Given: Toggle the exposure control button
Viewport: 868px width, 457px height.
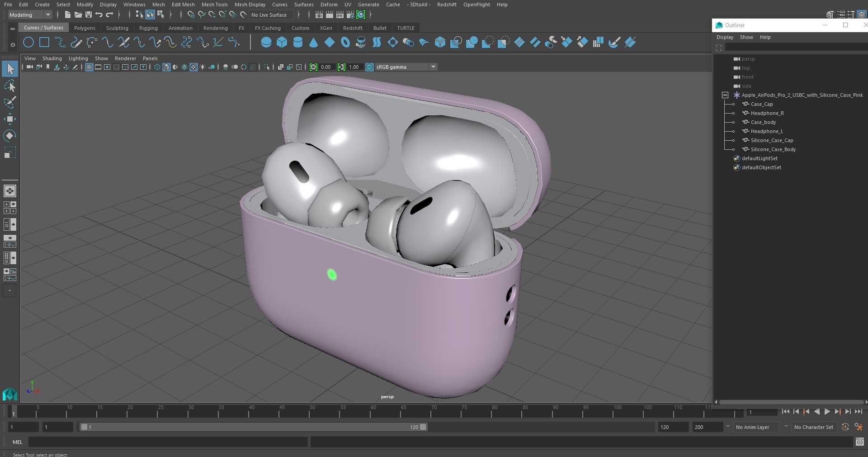Looking at the screenshot, I should coord(313,67).
